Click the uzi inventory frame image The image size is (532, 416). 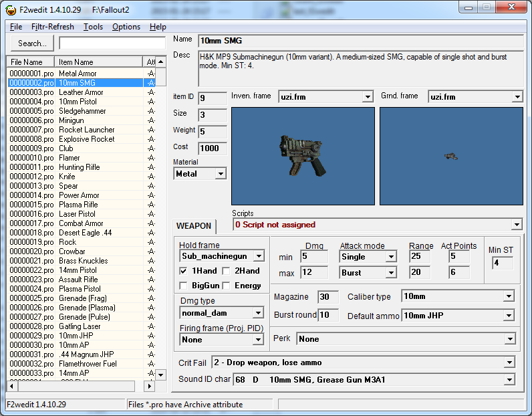coord(303,156)
